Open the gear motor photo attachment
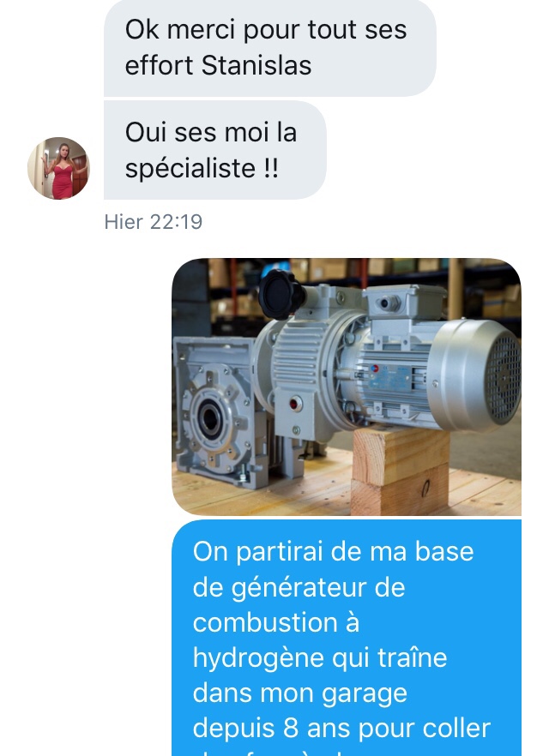 pyautogui.click(x=347, y=387)
